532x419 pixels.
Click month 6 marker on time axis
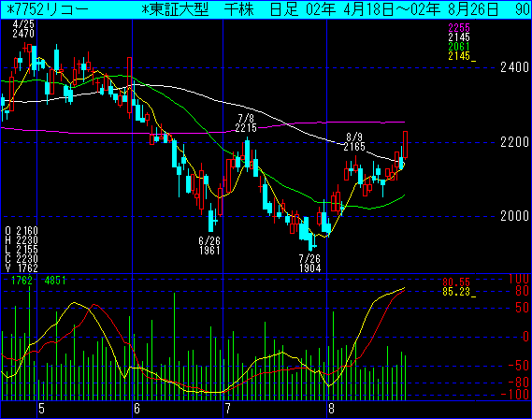(x=137, y=409)
